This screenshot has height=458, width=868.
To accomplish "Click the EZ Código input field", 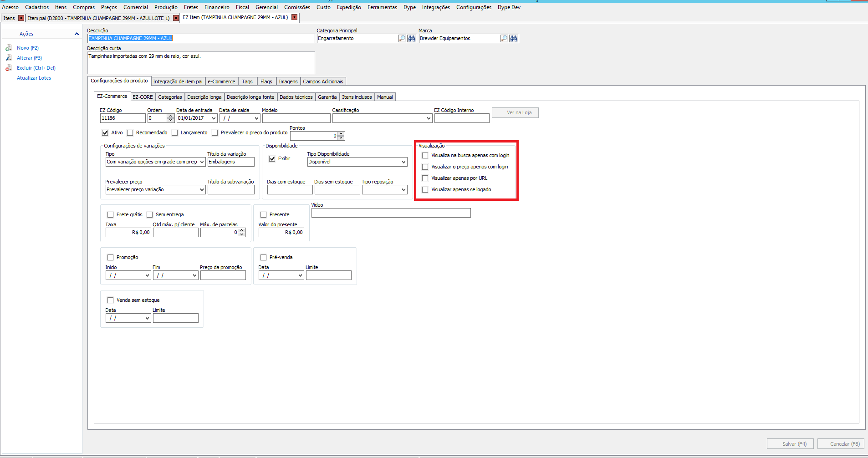I will pos(123,118).
